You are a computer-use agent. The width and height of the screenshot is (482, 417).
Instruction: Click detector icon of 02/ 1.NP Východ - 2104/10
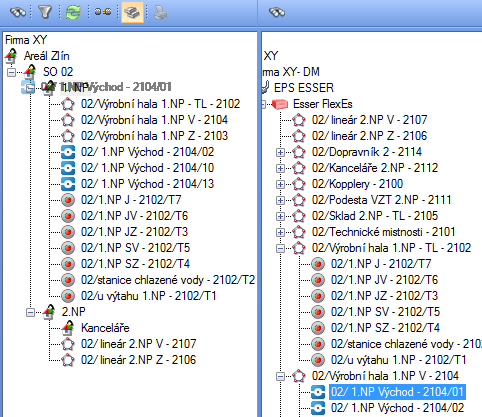tap(68, 168)
